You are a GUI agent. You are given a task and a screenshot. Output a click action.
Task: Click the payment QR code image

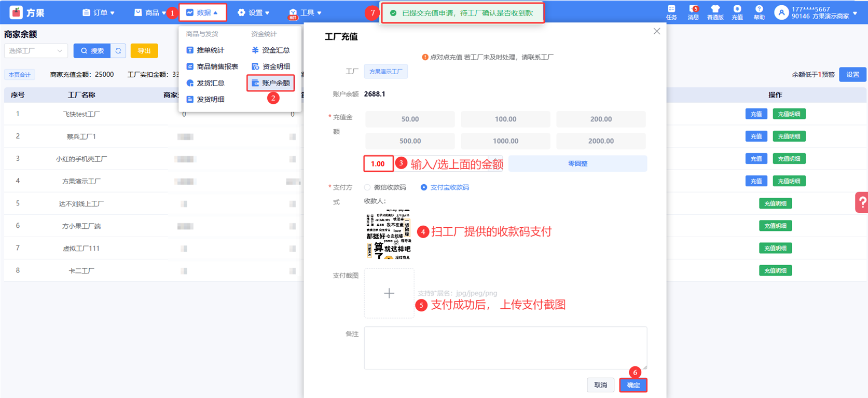389,235
